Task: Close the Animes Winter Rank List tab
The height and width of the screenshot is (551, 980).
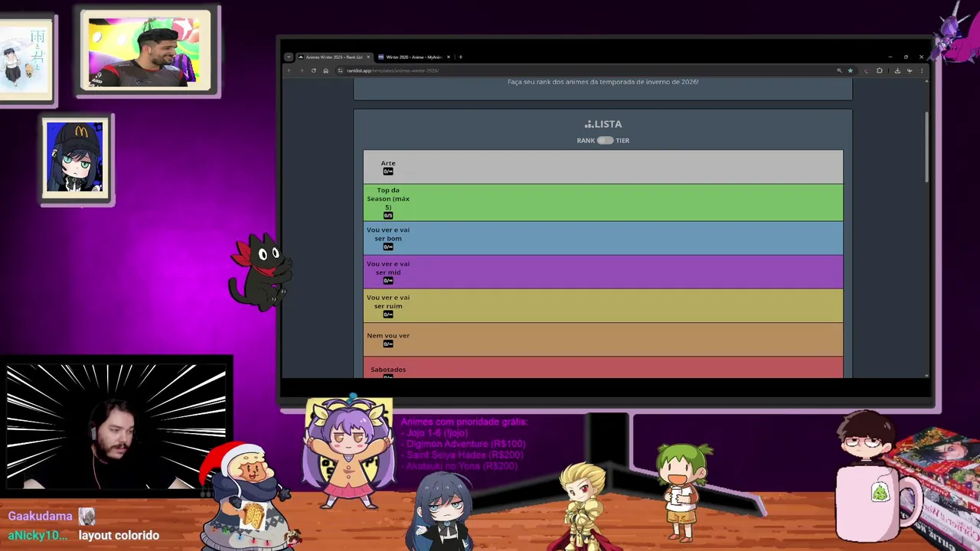Action: 368,57
